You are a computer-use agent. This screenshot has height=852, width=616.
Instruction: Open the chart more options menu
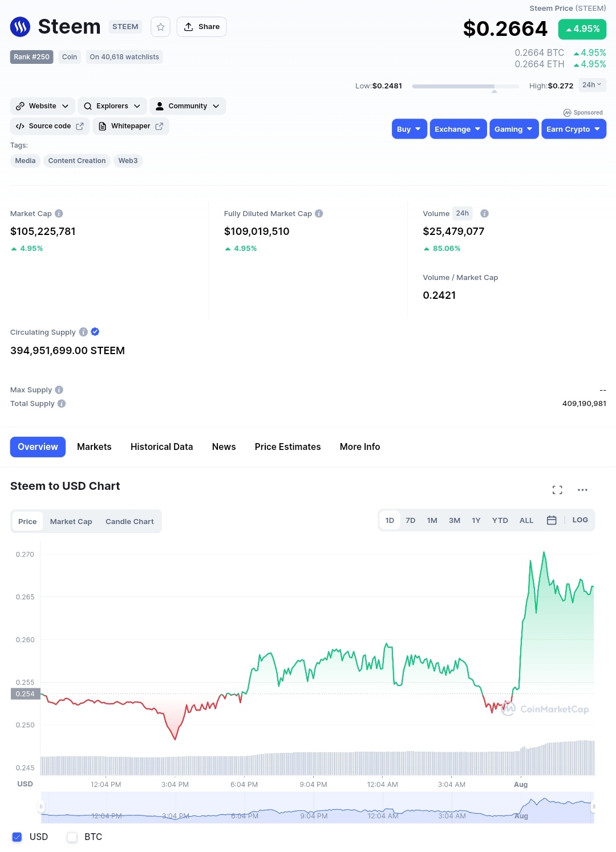click(x=582, y=490)
